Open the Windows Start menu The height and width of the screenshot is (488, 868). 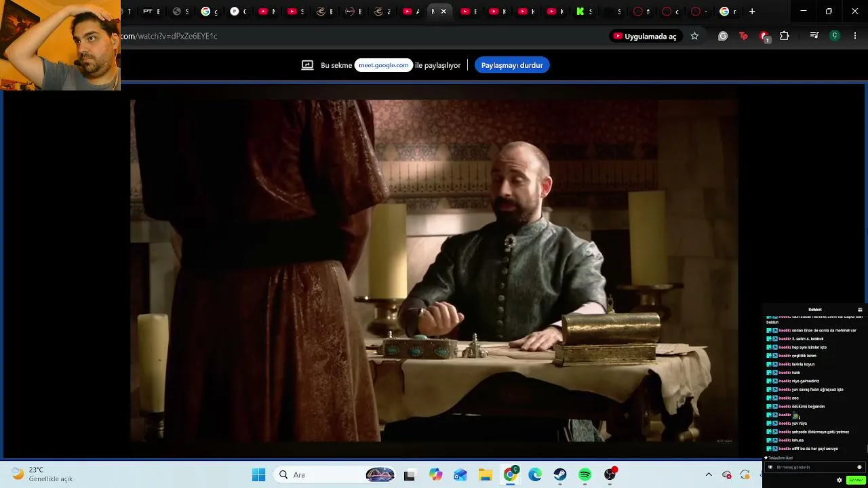pos(258,475)
